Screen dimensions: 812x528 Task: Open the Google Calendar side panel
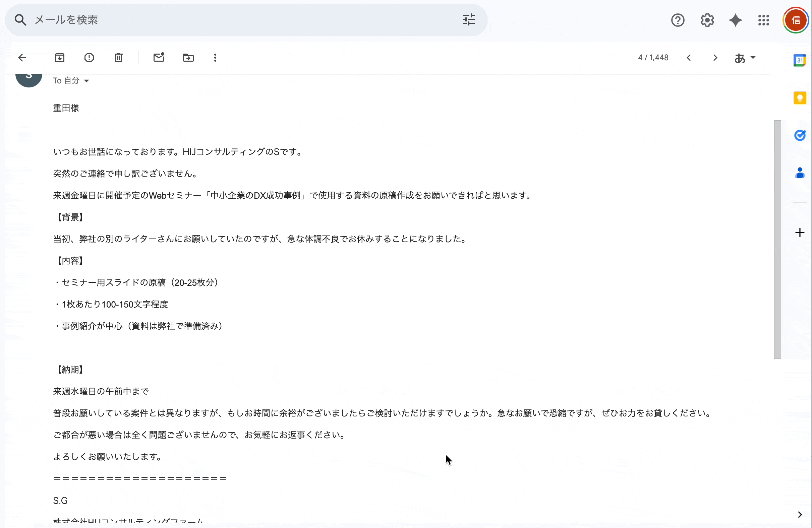pos(800,60)
